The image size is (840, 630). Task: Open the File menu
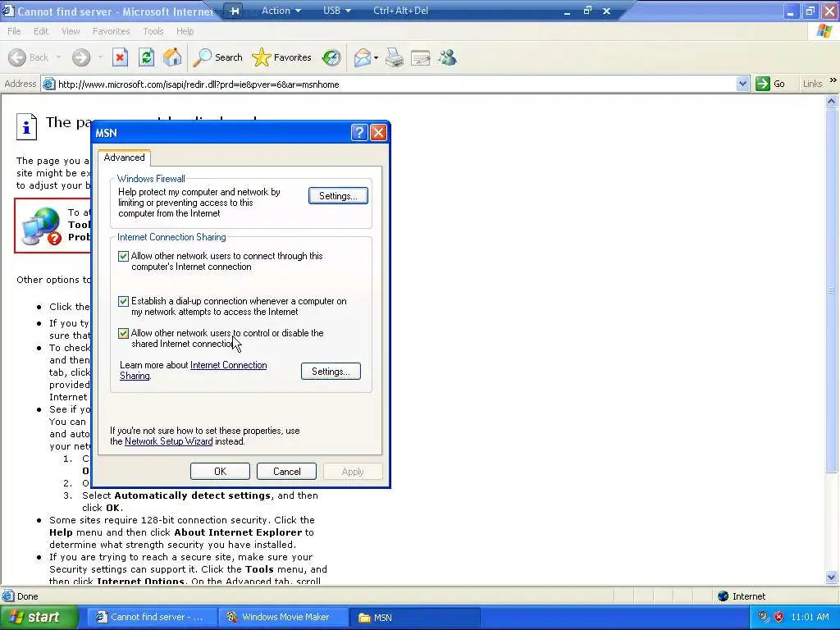[14, 31]
